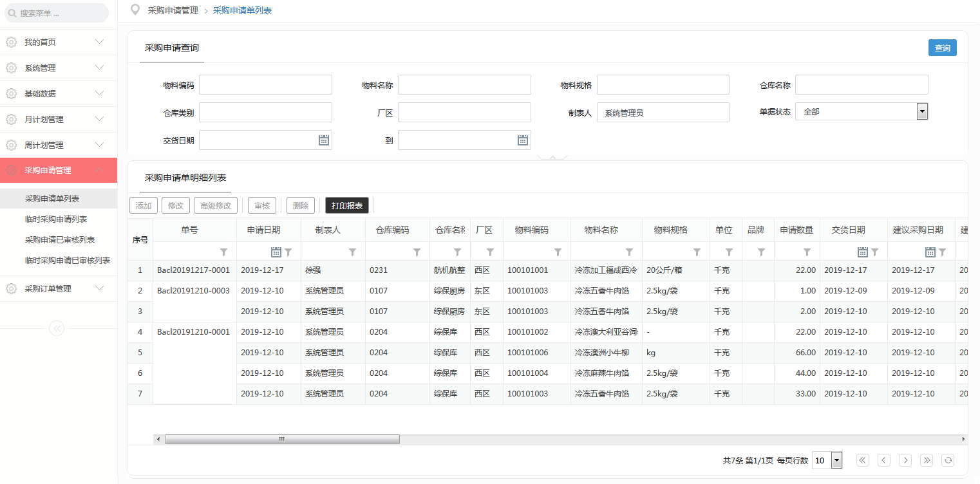Click filter icon under 物料名称 column
Viewport: 980px width, 484px height.
629,252
